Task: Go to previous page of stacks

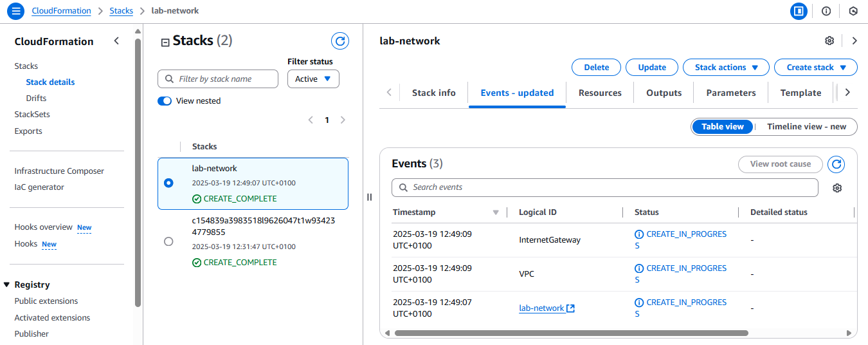Action: pyautogui.click(x=311, y=120)
